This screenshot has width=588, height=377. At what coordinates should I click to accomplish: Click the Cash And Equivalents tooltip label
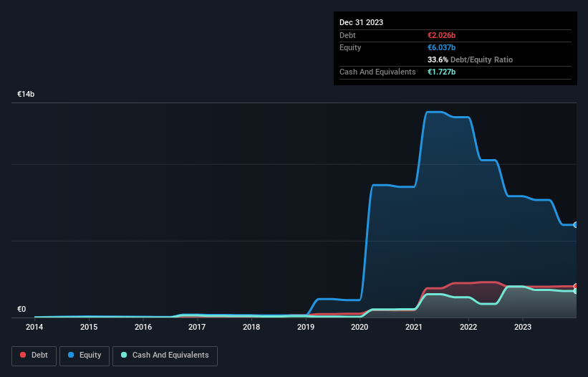[x=377, y=72]
